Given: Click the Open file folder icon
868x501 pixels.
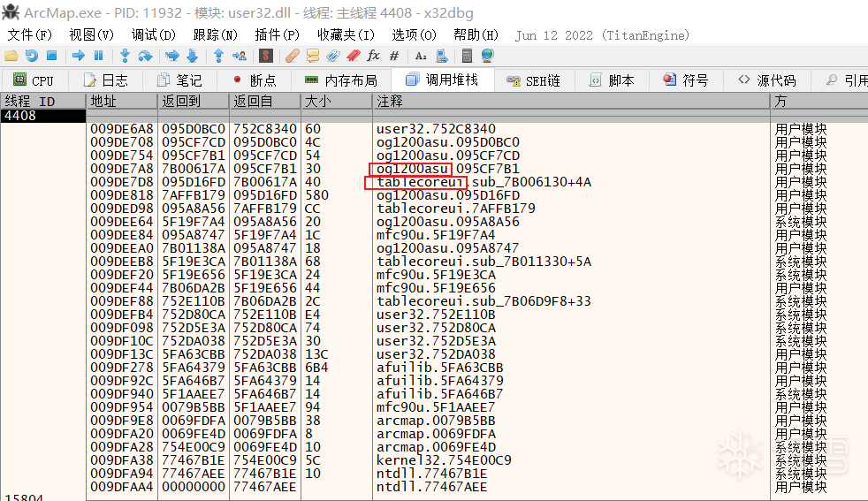Looking at the screenshot, I should [11, 56].
